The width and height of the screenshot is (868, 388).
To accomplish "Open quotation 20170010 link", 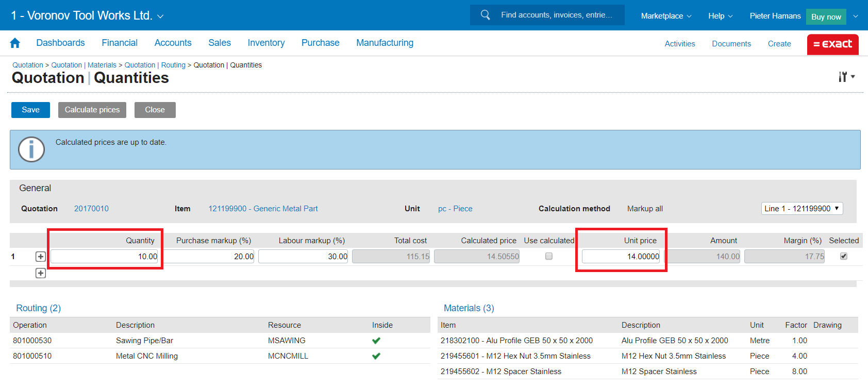I will (x=91, y=209).
